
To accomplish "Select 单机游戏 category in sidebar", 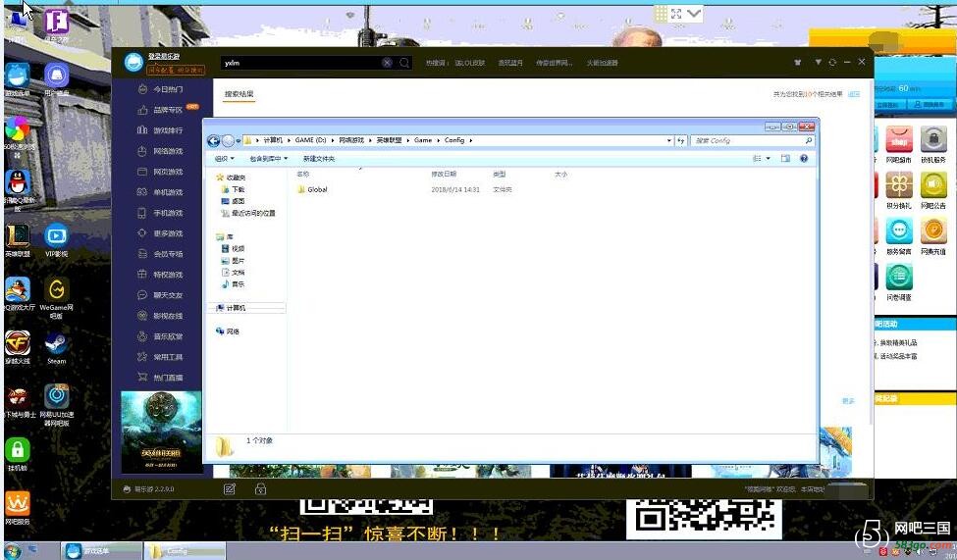I will click(161, 192).
